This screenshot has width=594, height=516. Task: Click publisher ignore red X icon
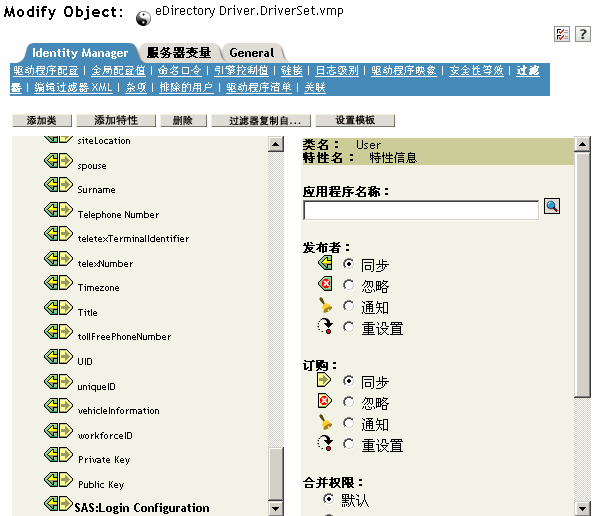[x=325, y=284]
